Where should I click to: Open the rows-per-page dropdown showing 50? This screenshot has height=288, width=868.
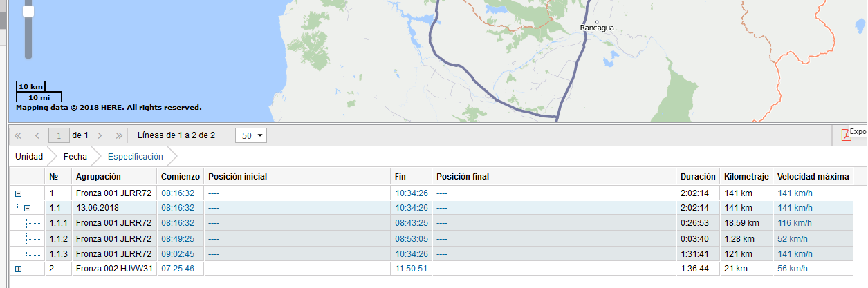point(251,135)
